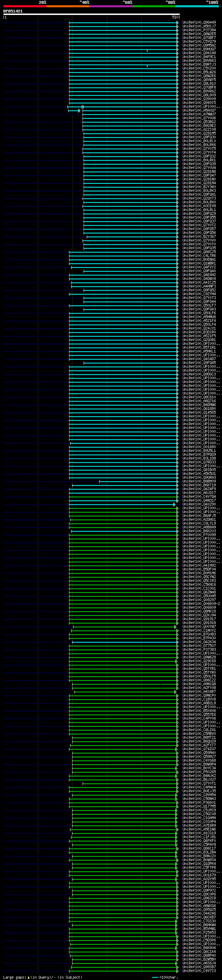222x980 pixels.
Task: Select the UniRef100_Q4N317 label
Action: point(199,501)
